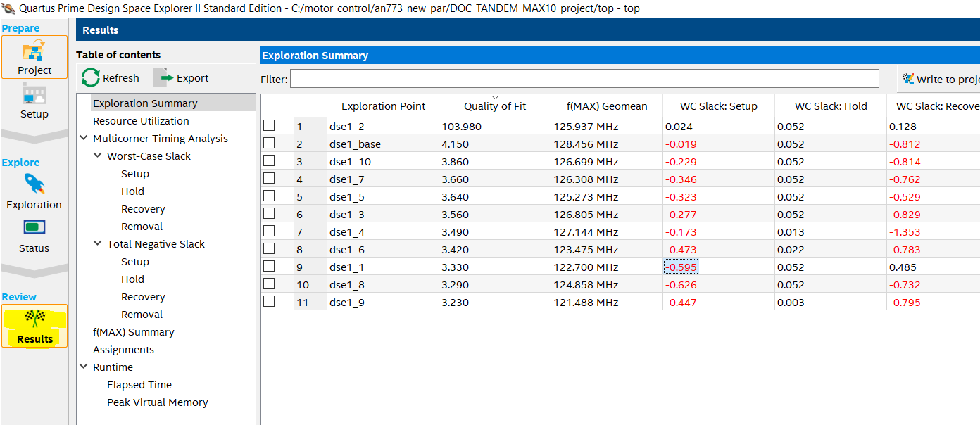Sort by Quality of Fit column header
This screenshot has width=980, height=425.
[494, 106]
